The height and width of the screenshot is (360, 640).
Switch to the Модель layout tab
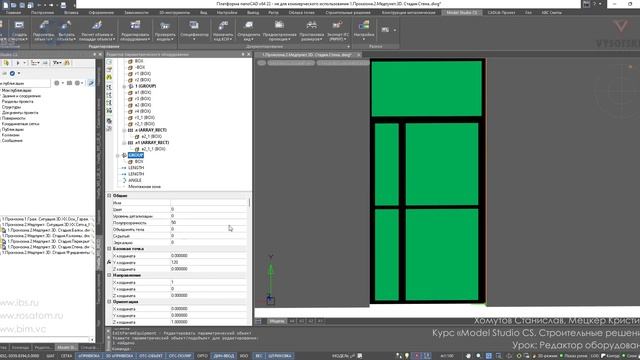pyautogui.click(x=277, y=322)
